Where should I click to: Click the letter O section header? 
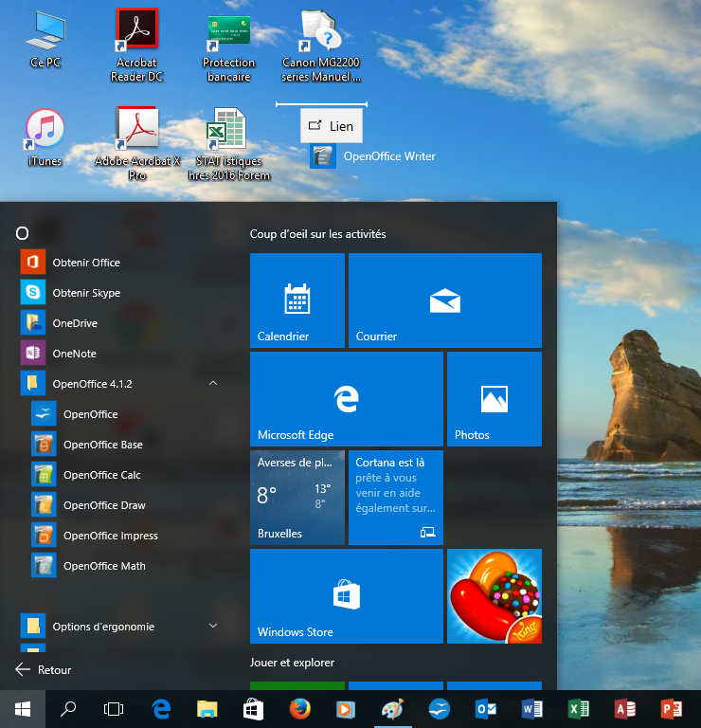(23, 233)
